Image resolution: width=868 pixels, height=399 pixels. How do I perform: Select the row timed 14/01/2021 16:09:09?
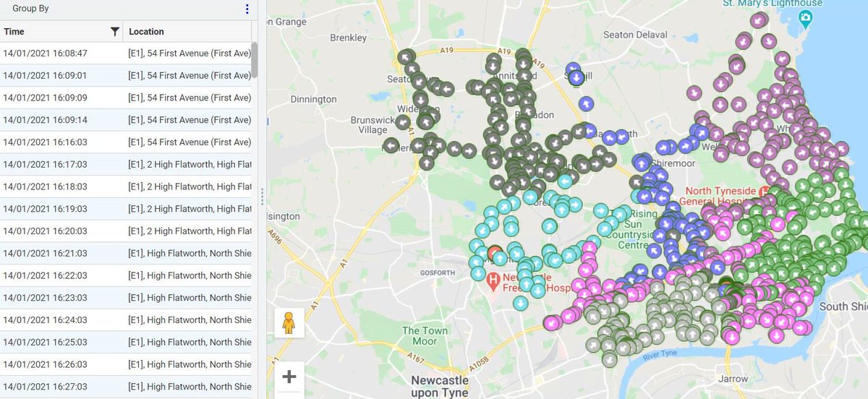tap(126, 98)
